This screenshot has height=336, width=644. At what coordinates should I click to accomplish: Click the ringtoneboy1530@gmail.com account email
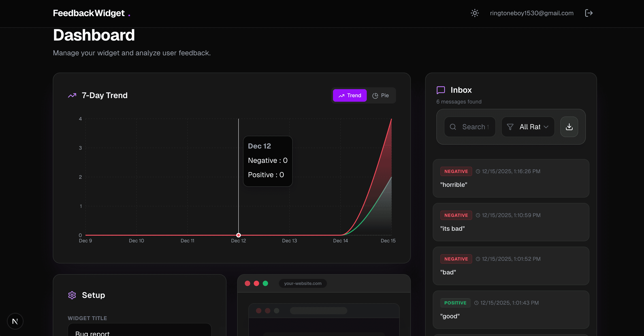pos(531,13)
